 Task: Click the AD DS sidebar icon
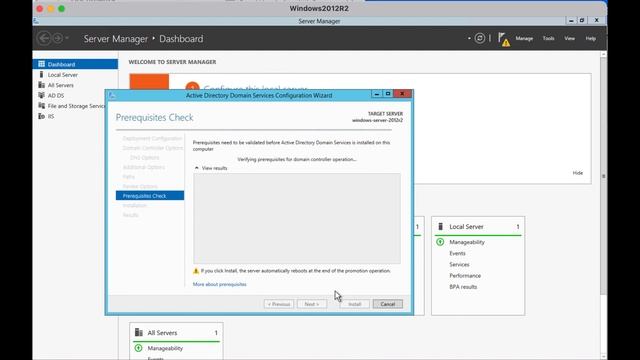41,96
